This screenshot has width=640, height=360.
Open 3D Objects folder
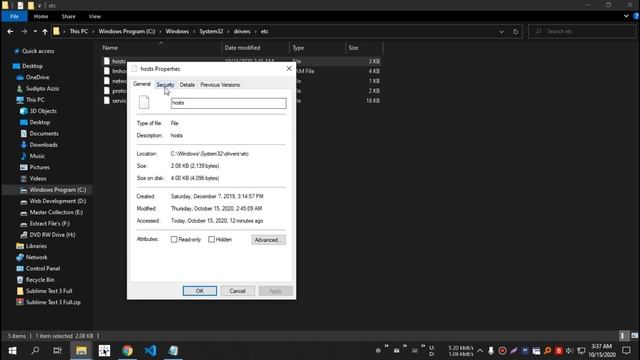(43, 111)
